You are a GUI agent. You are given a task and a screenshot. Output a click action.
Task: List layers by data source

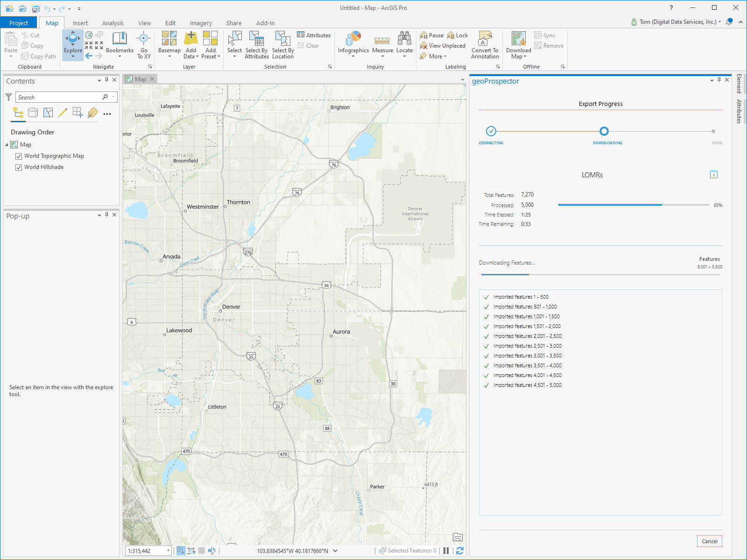click(33, 112)
